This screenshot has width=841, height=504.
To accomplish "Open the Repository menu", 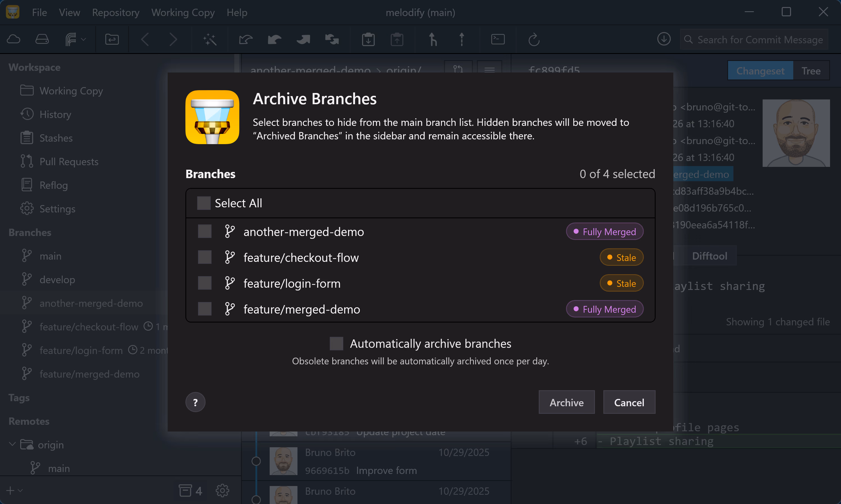I will tap(115, 12).
